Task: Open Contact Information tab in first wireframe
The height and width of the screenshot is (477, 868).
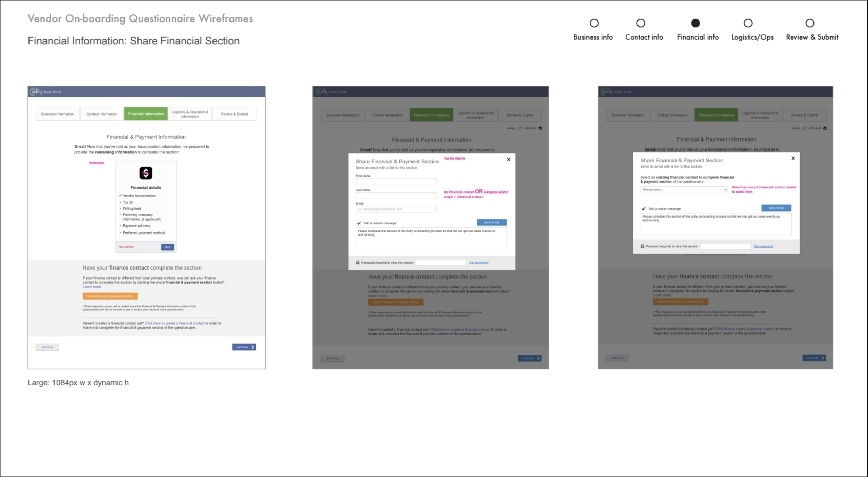Action: 102,114
